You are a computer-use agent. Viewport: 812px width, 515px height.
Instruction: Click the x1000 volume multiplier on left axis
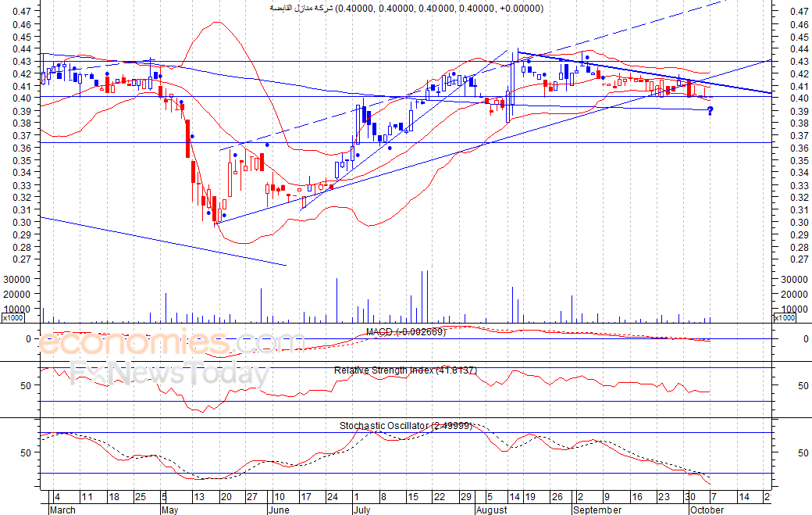point(12,317)
